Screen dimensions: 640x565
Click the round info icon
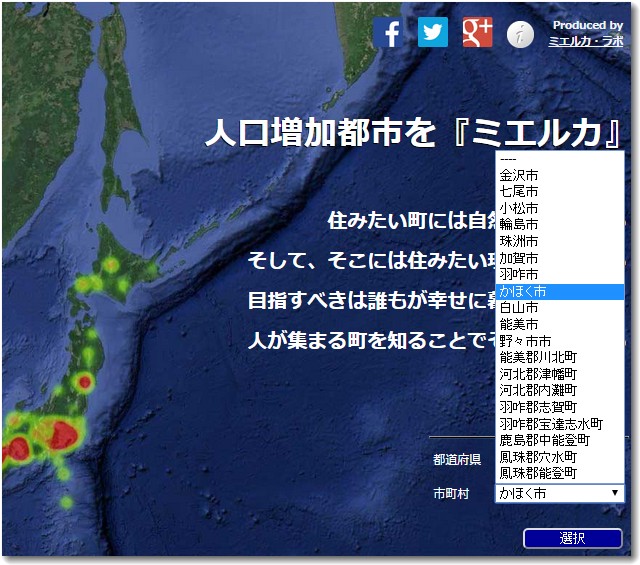pos(520,35)
